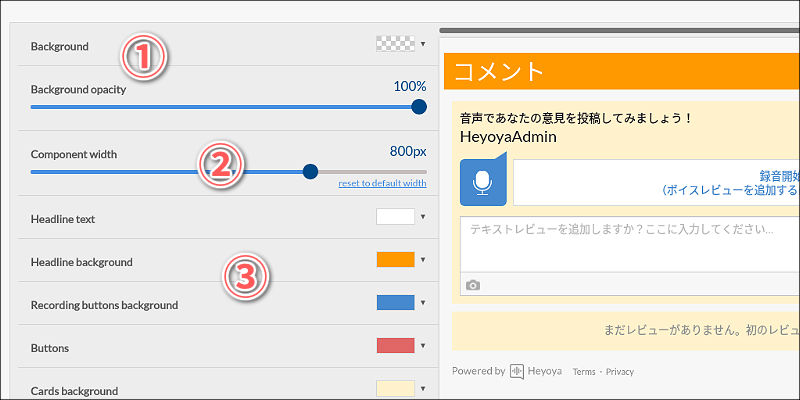
Task: Click the Cards background label
Action: (74, 391)
